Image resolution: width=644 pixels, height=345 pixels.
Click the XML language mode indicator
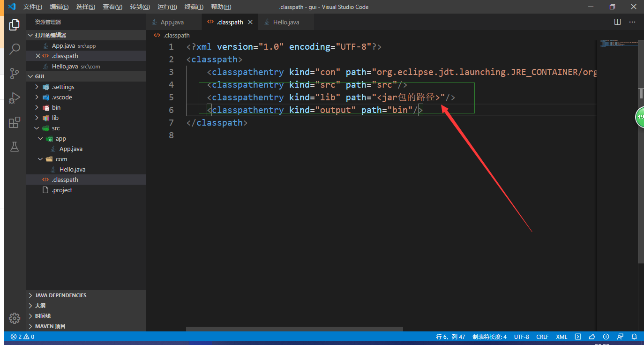point(561,337)
